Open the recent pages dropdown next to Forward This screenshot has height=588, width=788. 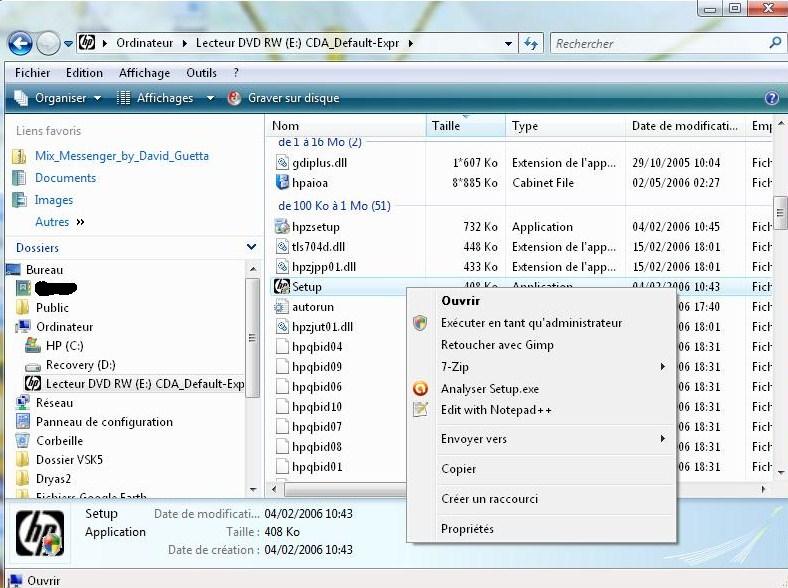pyautogui.click(x=68, y=44)
